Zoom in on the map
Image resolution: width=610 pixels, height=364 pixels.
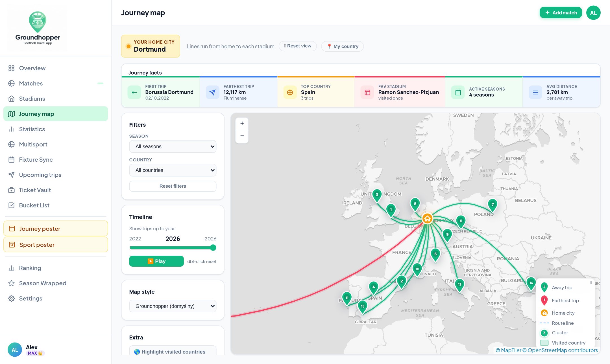242,124
